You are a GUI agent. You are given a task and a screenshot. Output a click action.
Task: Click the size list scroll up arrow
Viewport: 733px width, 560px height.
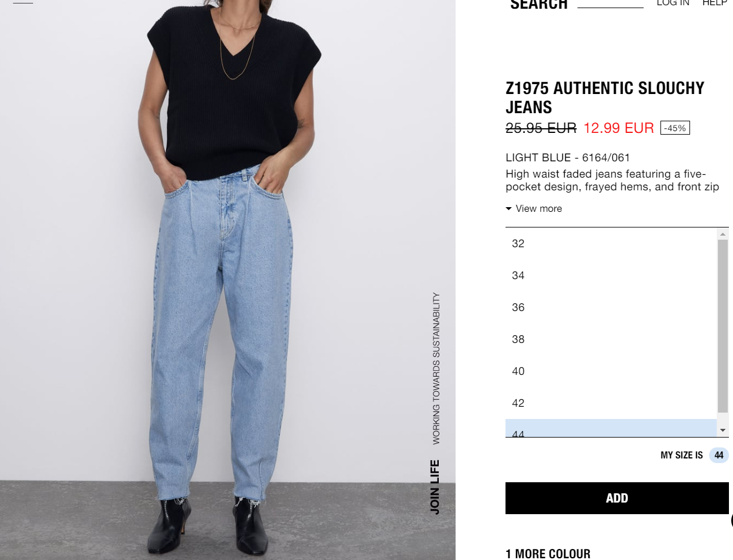point(723,234)
